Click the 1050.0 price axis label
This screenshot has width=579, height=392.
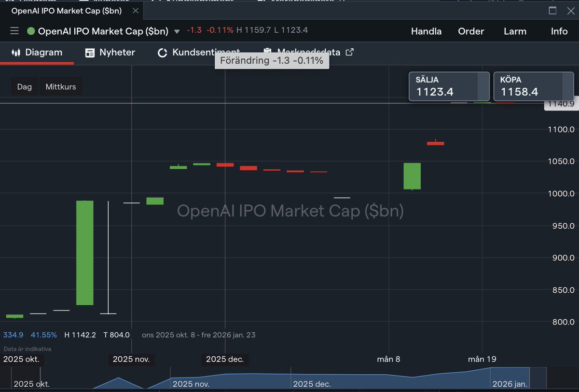[x=562, y=162]
